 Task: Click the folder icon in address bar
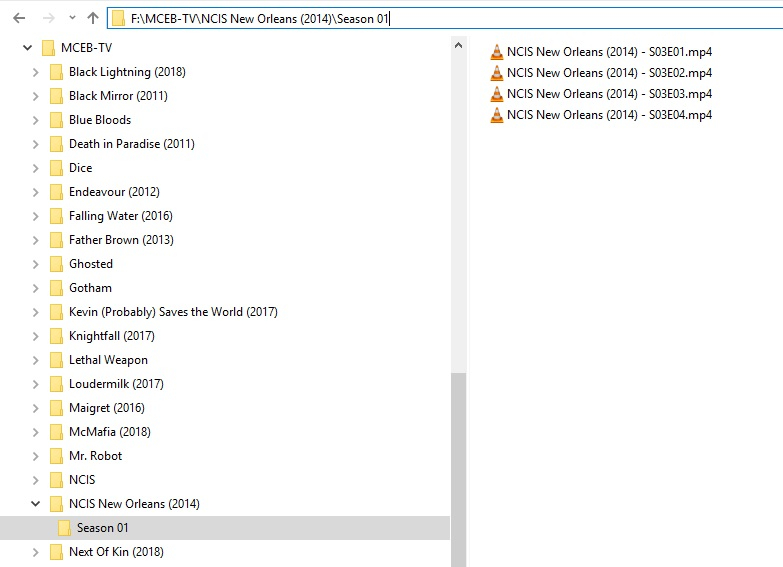[x=118, y=18]
